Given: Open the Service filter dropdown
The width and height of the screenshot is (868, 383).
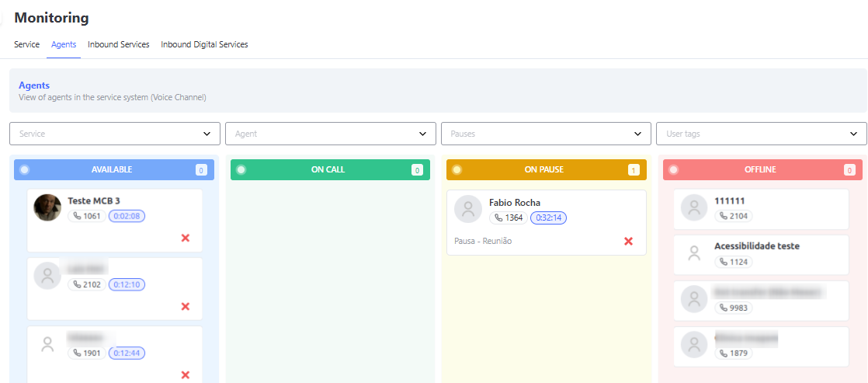Looking at the screenshot, I should pos(115,134).
